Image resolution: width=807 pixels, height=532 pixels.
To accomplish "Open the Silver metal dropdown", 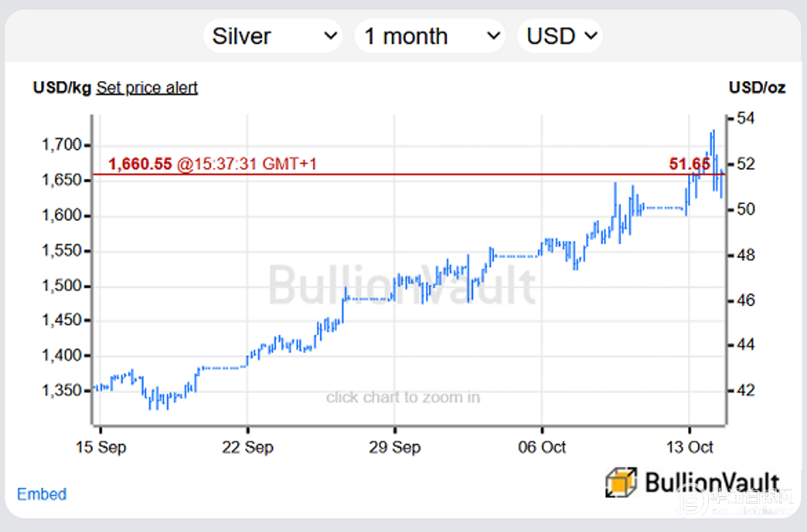I will [274, 37].
